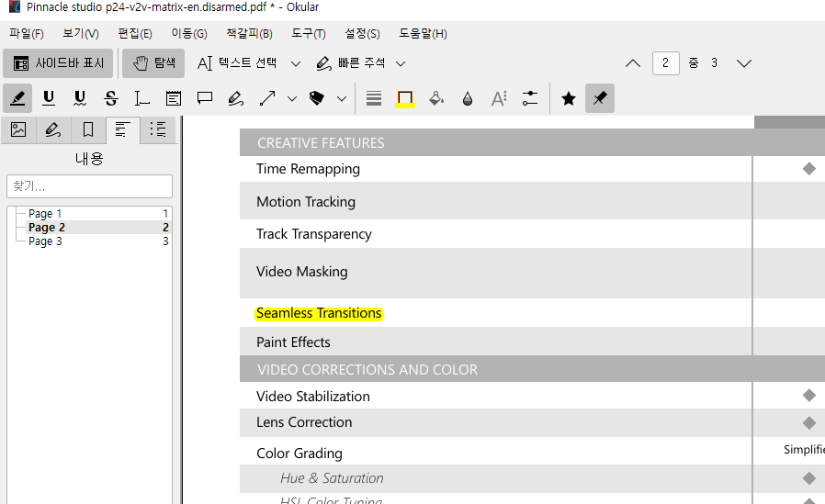Toggle the pin annotation tool active
Image resolution: width=825 pixels, height=504 pixels.
pos(600,98)
